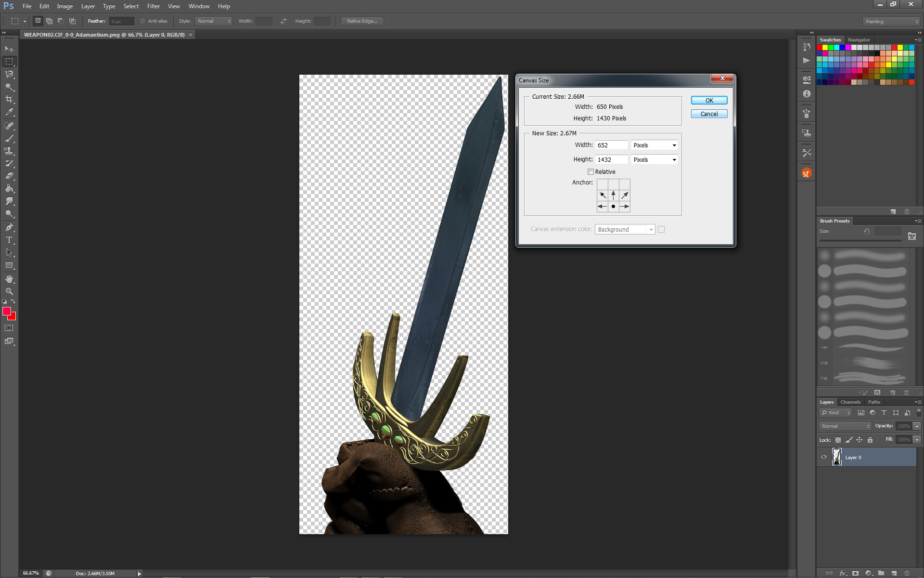The width and height of the screenshot is (924, 578).
Task: Select the Hand tool
Action: pyautogui.click(x=9, y=279)
